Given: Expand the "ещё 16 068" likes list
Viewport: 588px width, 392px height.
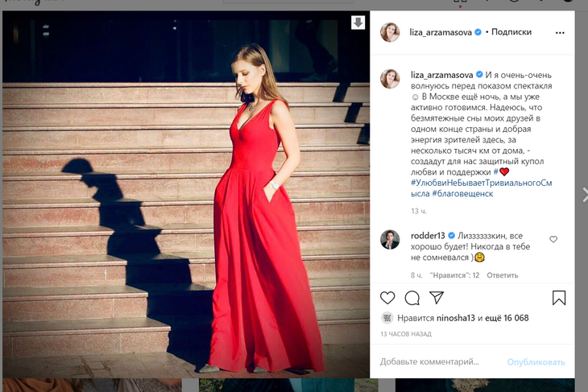Looking at the screenshot, I should click(507, 318).
